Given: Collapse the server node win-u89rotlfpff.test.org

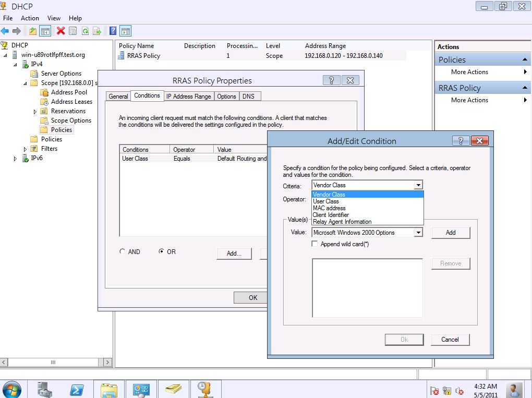Looking at the screenshot, I should point(5,55).
